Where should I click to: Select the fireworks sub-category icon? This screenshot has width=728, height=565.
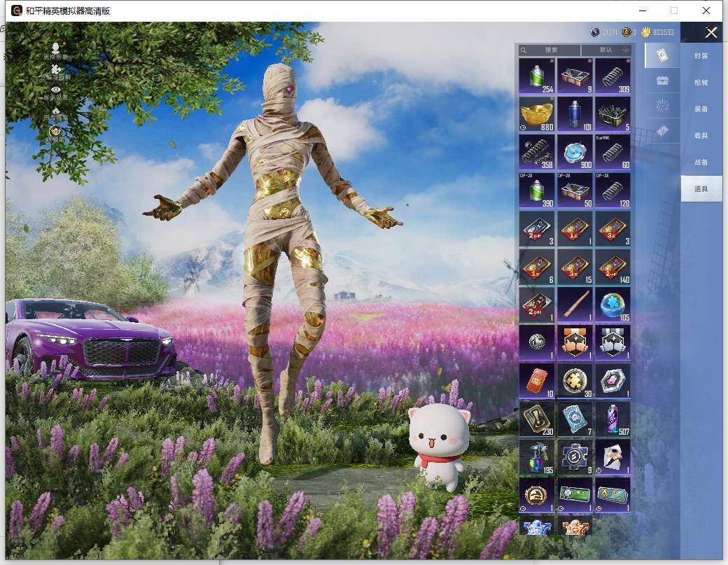tap(662, 106)
